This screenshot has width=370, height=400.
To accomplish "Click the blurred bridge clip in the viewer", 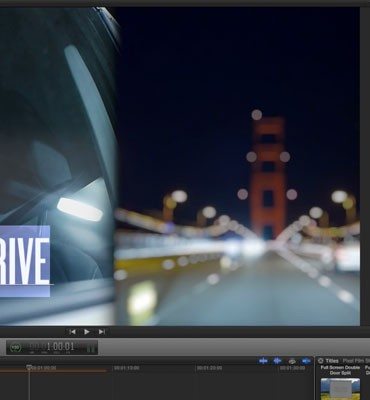I will [237, 167].
